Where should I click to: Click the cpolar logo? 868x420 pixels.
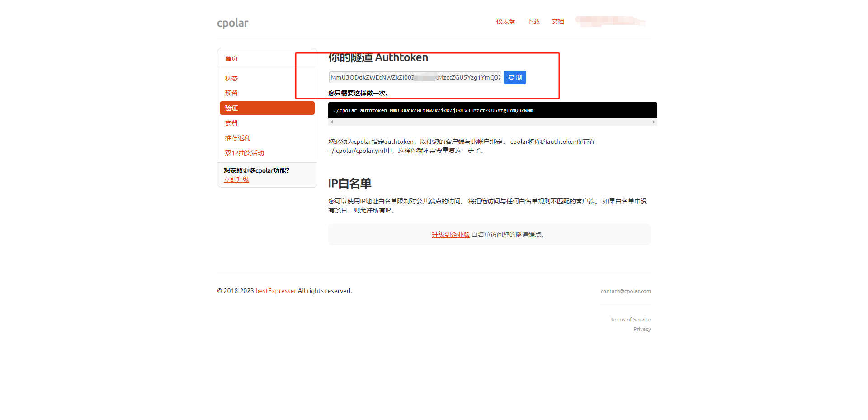click(232, 23)
